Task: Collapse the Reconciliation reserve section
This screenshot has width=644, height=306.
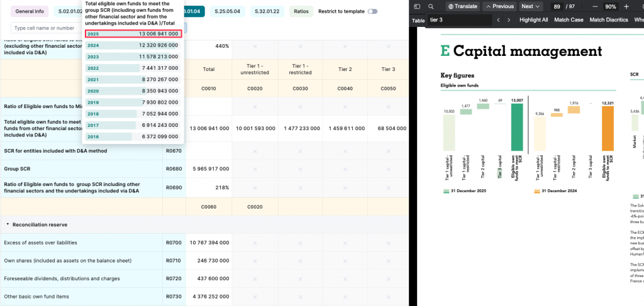Action: 8,224
